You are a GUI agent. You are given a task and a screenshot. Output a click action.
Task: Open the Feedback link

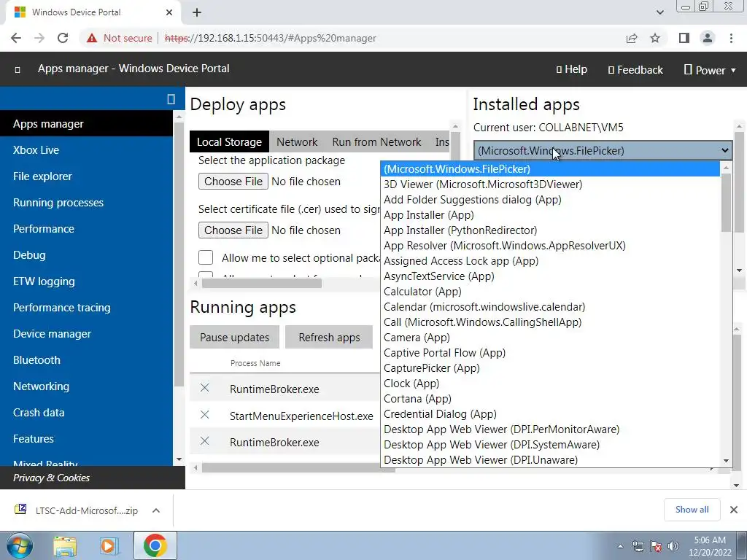[635, 70]
